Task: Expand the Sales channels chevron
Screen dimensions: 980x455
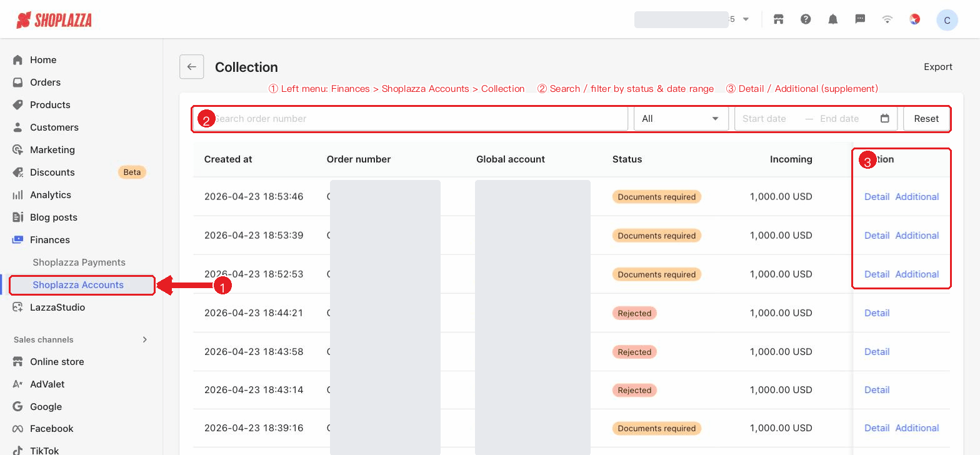Action: (145, 339)
